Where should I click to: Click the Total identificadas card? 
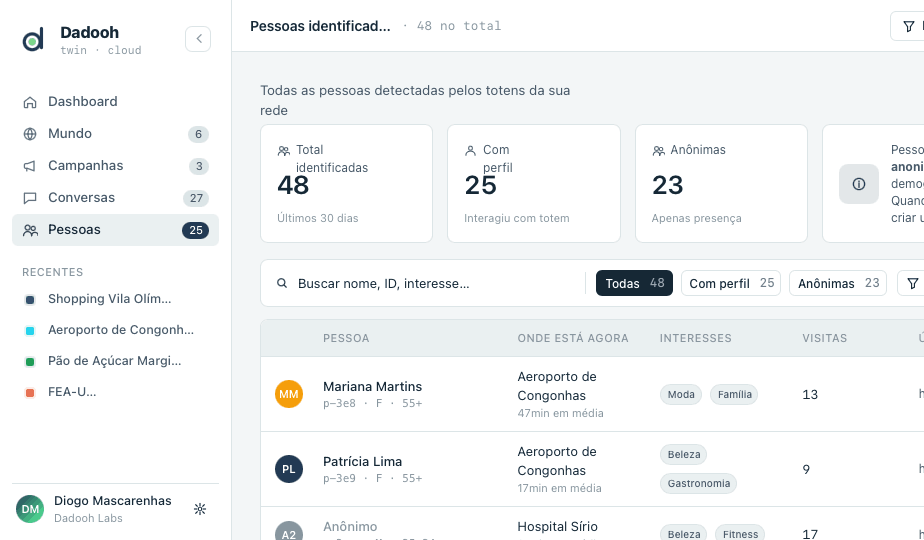click(x=346, y=183)
